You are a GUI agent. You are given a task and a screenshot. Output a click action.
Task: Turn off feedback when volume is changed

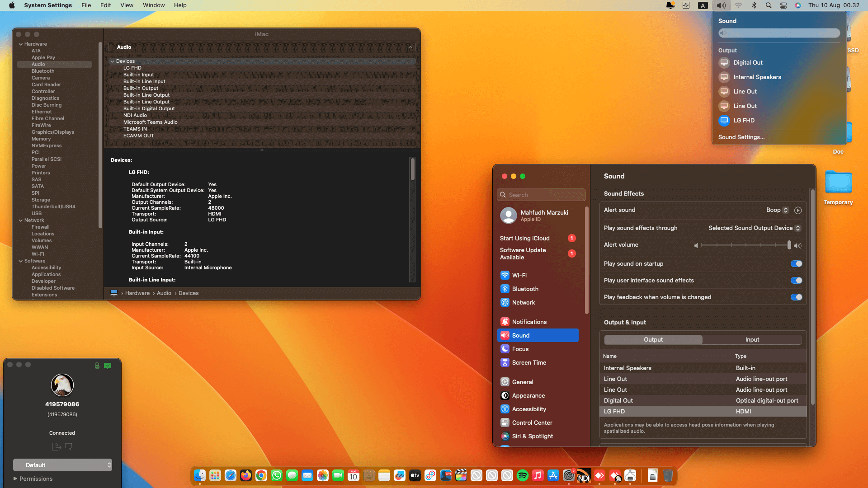pyautogui.click(x=796, y=297)
